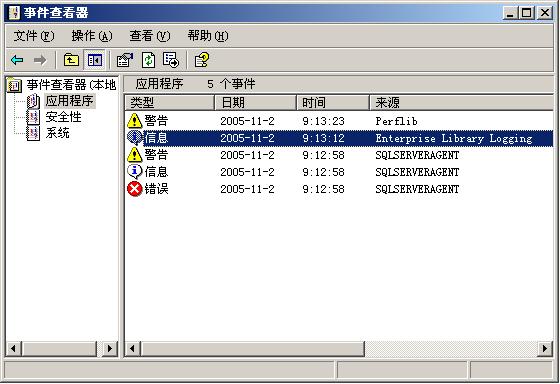This screenshot has width=560, height=384.
Task: Open the 文件(F) menu
Action: [x=34, y=36]
